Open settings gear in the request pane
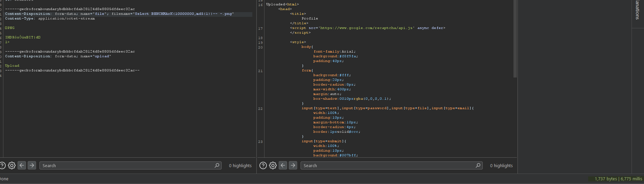Screen dimensions: 644x184 click(x=12, y=165)
